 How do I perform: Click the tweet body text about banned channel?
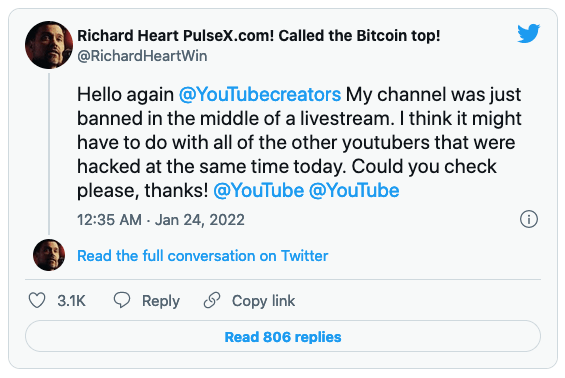point(299,142)
